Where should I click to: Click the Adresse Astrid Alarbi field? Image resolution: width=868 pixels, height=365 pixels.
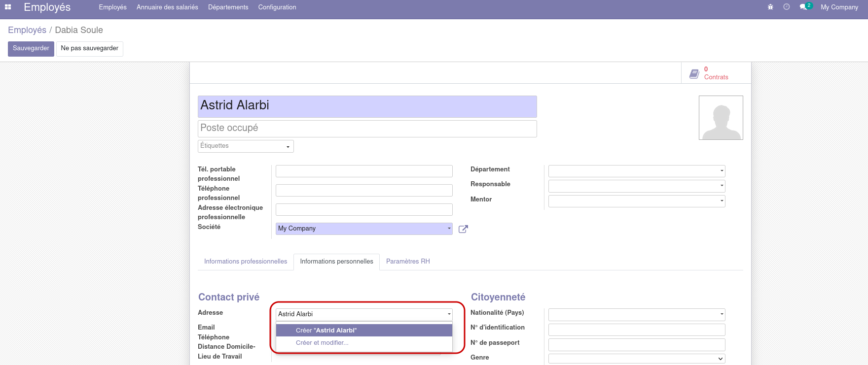point(364,314)
